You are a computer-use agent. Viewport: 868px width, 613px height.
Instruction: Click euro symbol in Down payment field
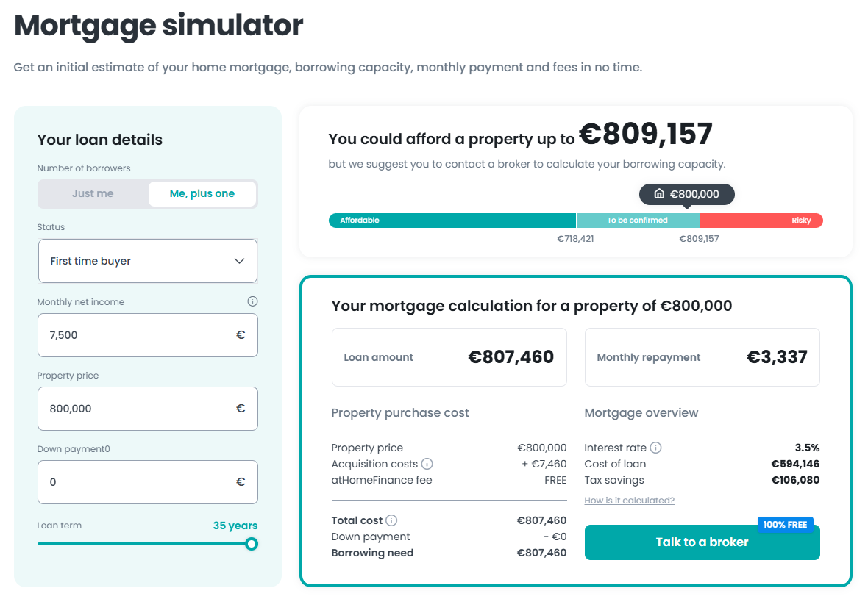(x=241, y=482)
